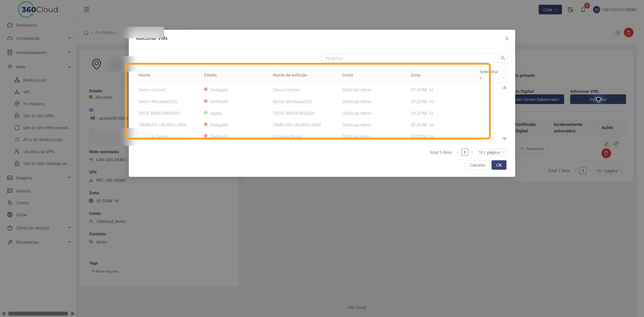This screenshot has width=644, height=317.
Task: Click Site-to-Site VPN icon in sidebar
Action: pyautogui.click(x=17, y=116)
